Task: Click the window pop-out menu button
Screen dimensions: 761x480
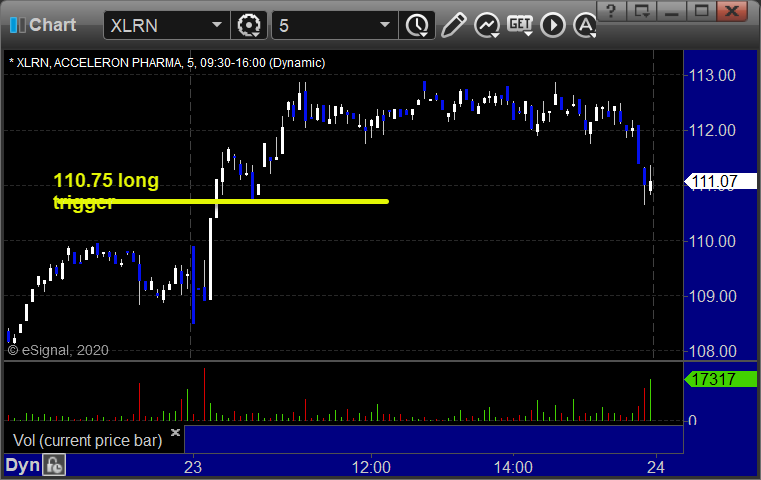Action: point(641,10)
